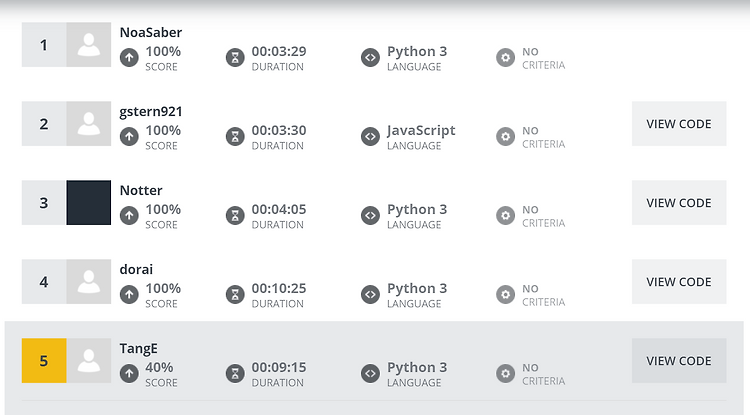Click the score arrow icon for TangE
The height and width of the screenshot is (415, 750).
click(129, 373)
